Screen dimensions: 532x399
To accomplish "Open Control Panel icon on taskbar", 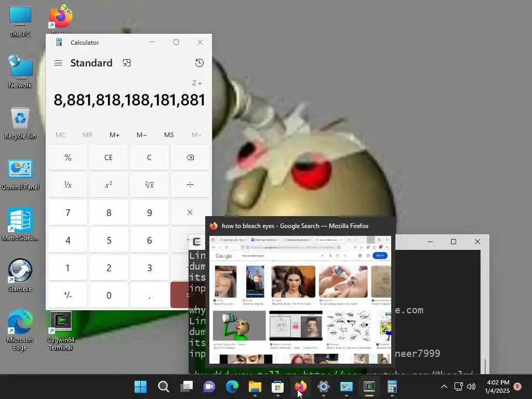I will point(347,387).
